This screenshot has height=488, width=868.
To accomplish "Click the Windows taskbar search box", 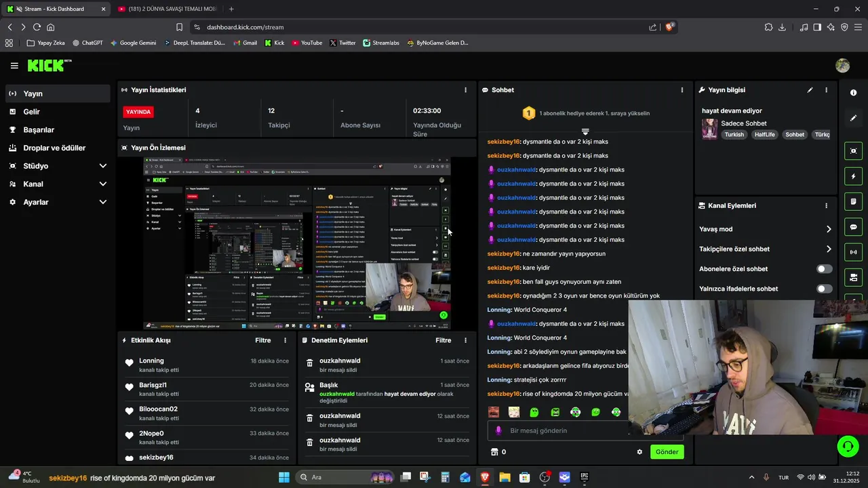I will [x=346, y=477].
